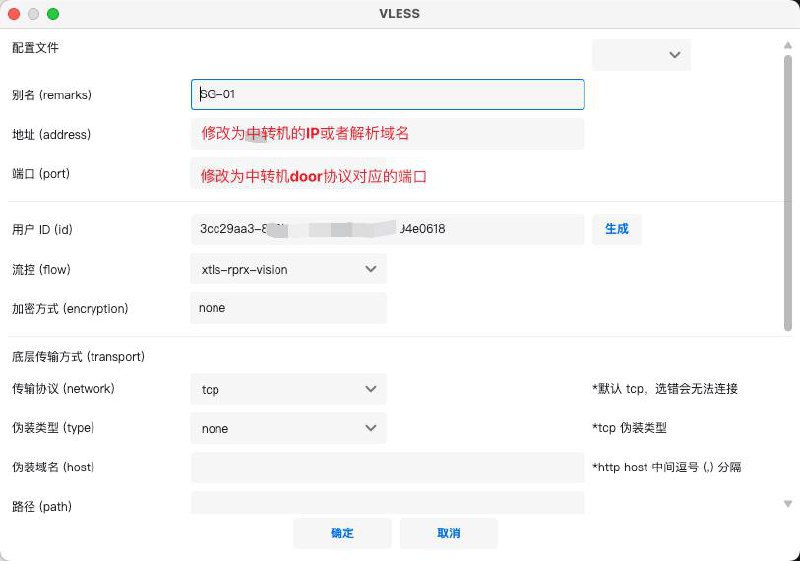Select the 端口 (port) input field
The image size is (800, 561).
(x=387, y=174)
